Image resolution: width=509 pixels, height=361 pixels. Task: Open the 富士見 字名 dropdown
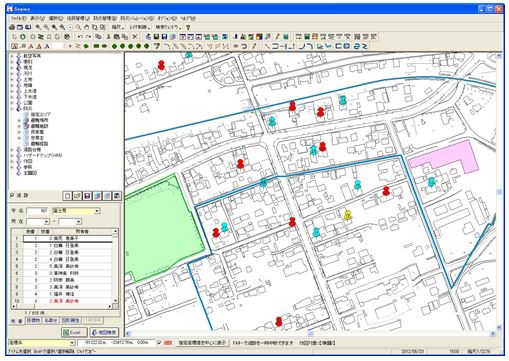click(97, 211)
